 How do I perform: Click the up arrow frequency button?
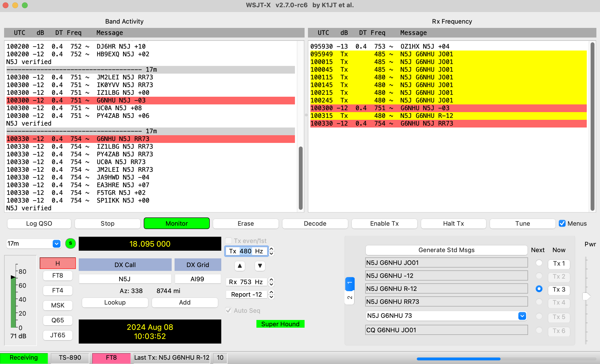pyautogui.click(x=240, y=266)
